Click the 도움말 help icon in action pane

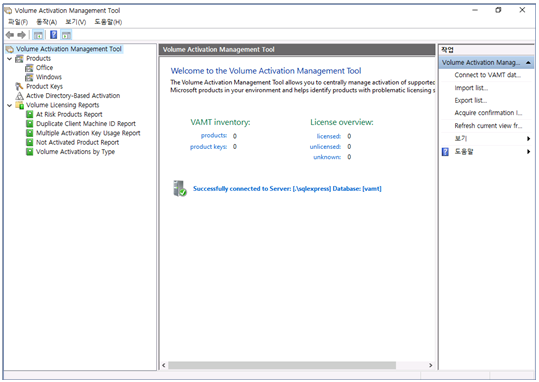[445, 152]
